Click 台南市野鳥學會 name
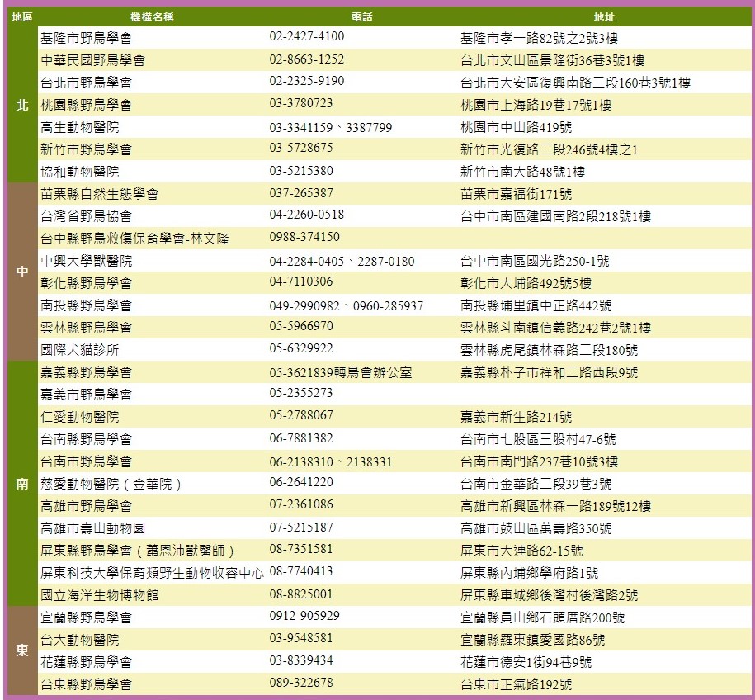Screen dimensions: 755x700 tap(86, 461)
